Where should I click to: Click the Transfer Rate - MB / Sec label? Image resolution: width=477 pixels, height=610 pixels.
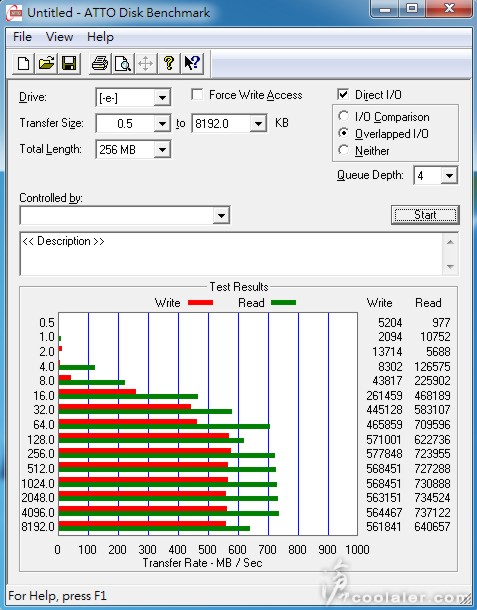click(x=202, y=563)
